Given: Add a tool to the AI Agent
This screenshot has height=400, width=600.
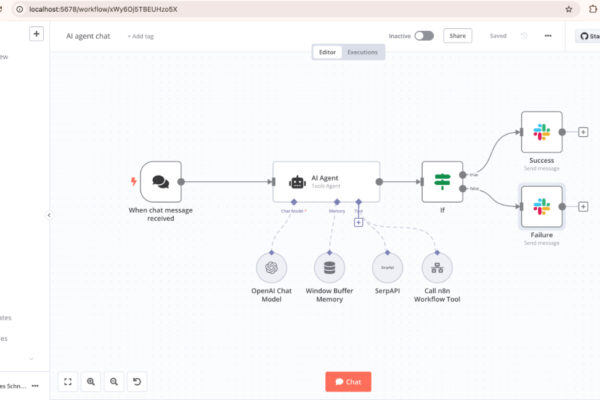Looking at the screenshot, I should click(358, 222).
